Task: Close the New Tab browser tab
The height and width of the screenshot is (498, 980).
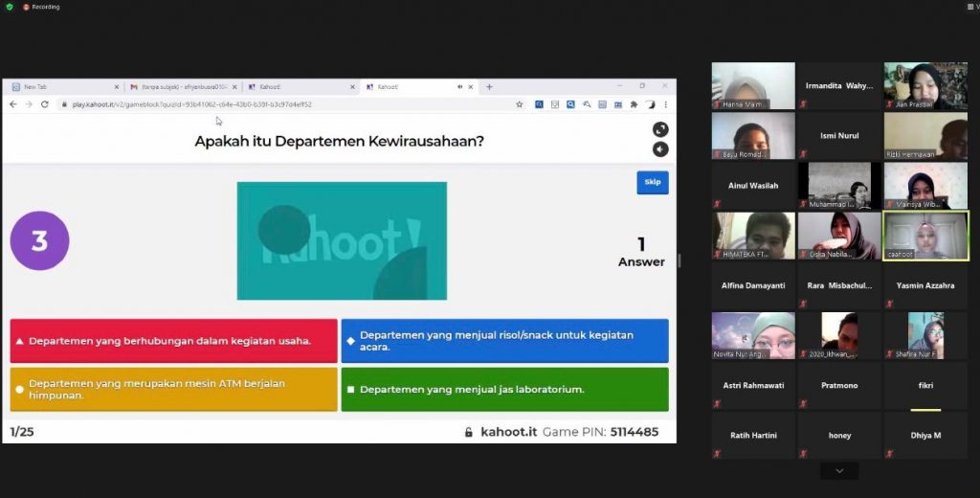Action: [x=117, y=87]
